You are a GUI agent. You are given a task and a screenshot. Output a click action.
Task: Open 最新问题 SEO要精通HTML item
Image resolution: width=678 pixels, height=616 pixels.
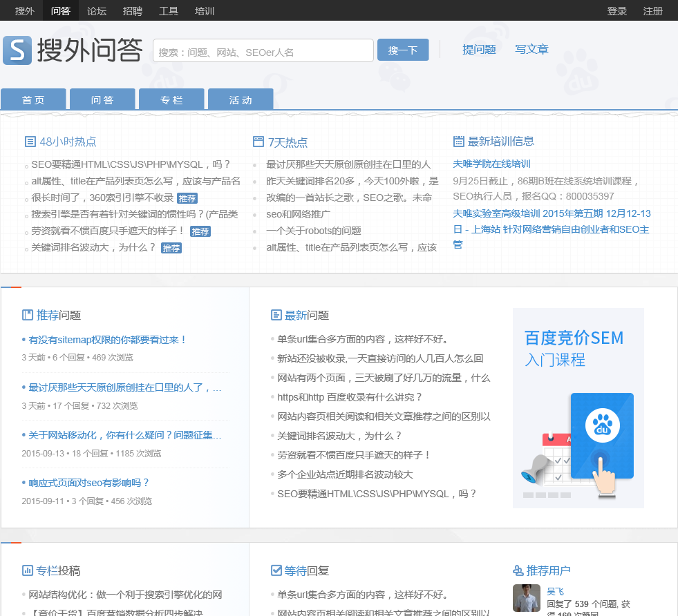(377, 494)
